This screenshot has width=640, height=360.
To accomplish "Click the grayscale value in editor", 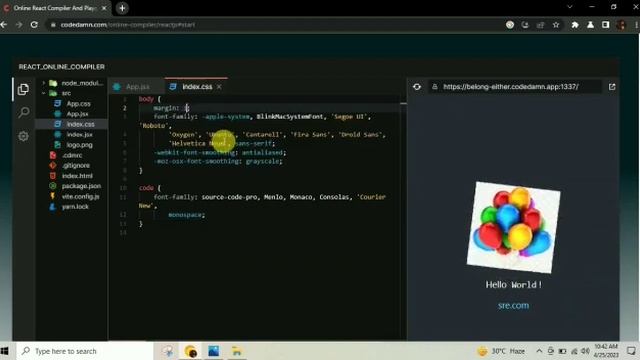I will tap(262, 161).
